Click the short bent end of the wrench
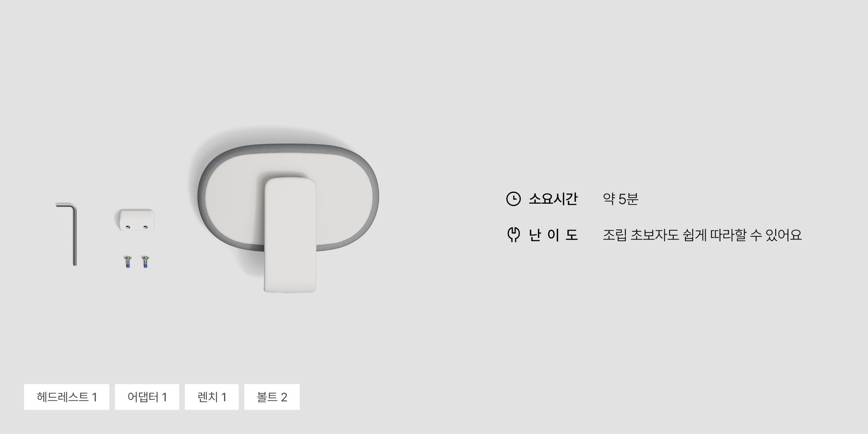Screen dimensions: 868x434 [x=65, y=205]
